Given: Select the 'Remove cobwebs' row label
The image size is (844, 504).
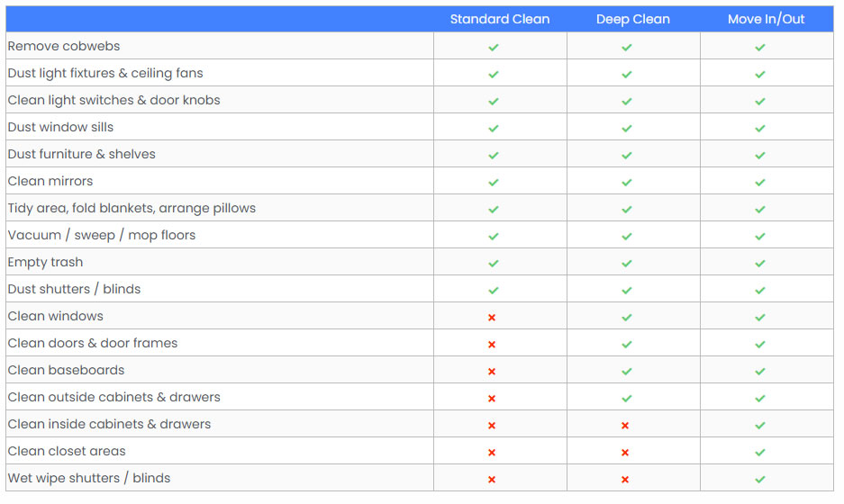Looking at the screenshot, I should 64,46.
